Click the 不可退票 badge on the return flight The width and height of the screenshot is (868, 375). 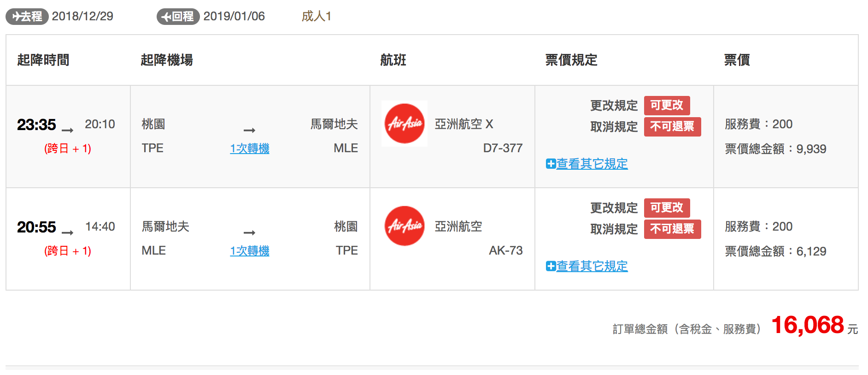tap(672, 229)
